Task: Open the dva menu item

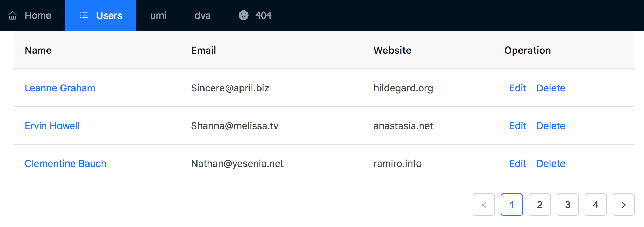Action: [202, 15]
